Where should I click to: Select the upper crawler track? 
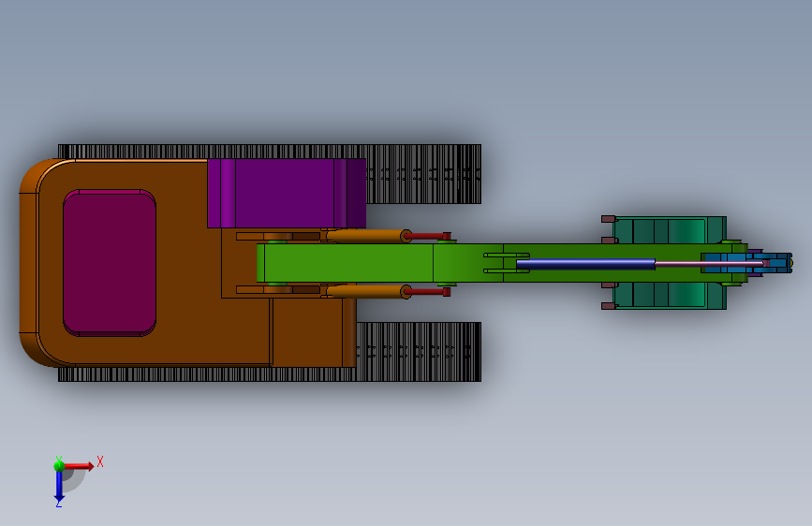pyautogui.click(x=423, y=174)
